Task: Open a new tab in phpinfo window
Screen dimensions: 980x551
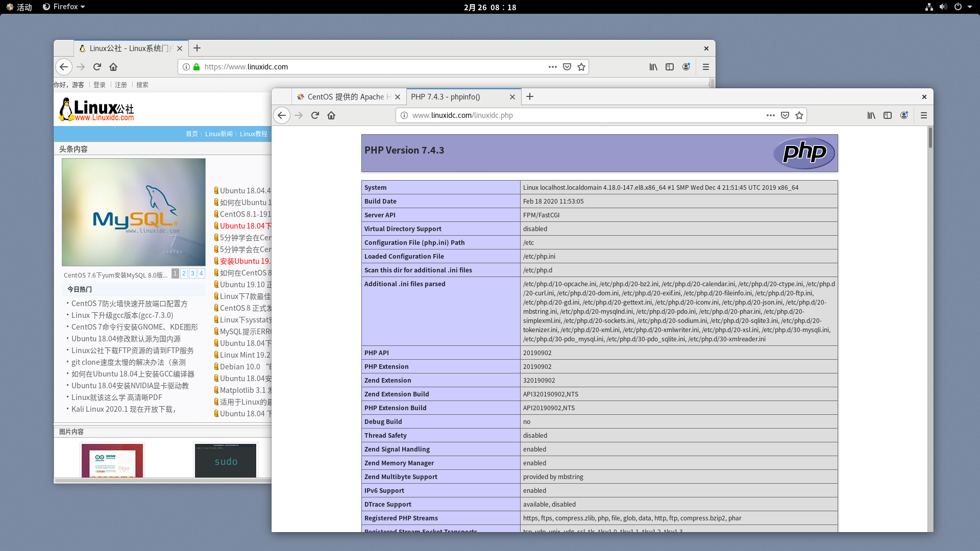Action: tap(530, 96)
